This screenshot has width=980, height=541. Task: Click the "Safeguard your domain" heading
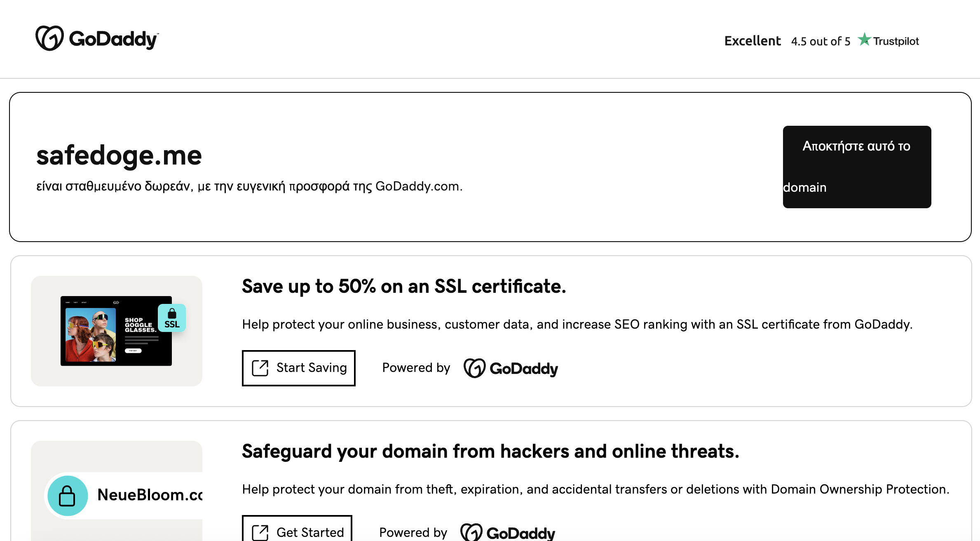pos(490,451)
